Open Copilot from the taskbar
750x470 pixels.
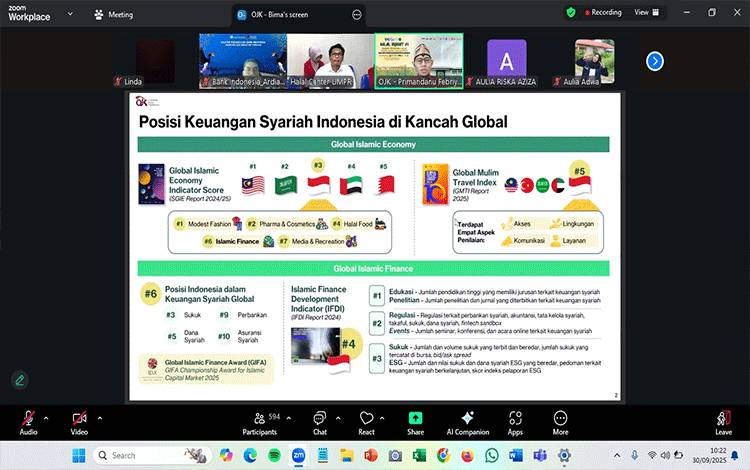[226, 456]
